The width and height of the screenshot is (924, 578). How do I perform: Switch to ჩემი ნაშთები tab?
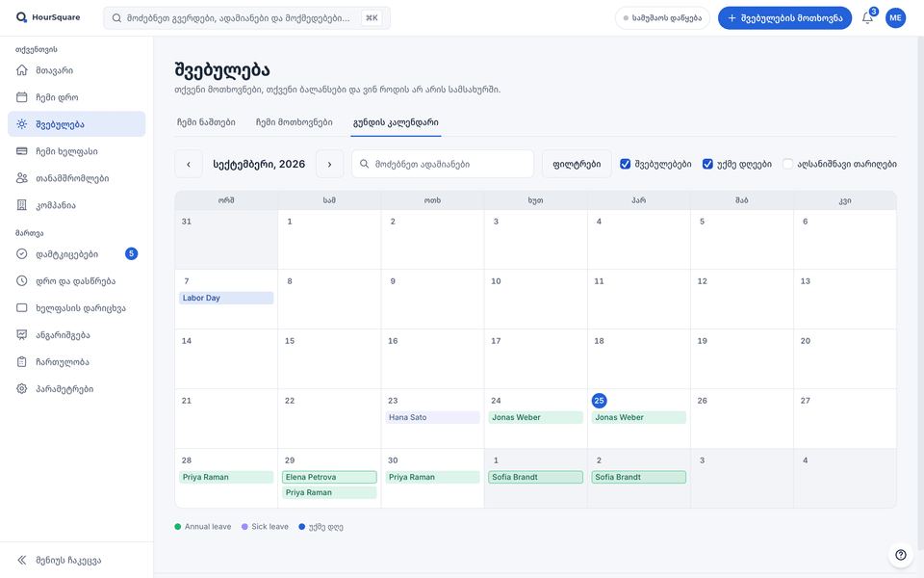(x=206, y=122)
